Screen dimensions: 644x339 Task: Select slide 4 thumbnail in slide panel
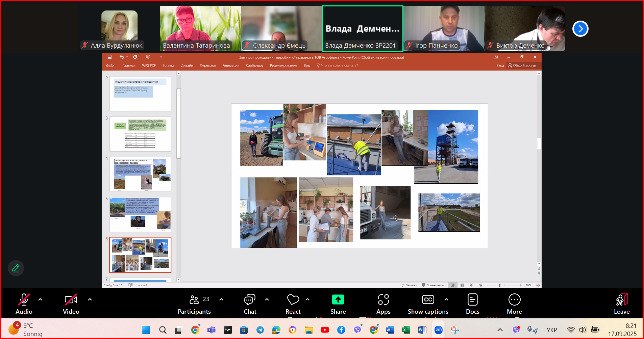140,174
